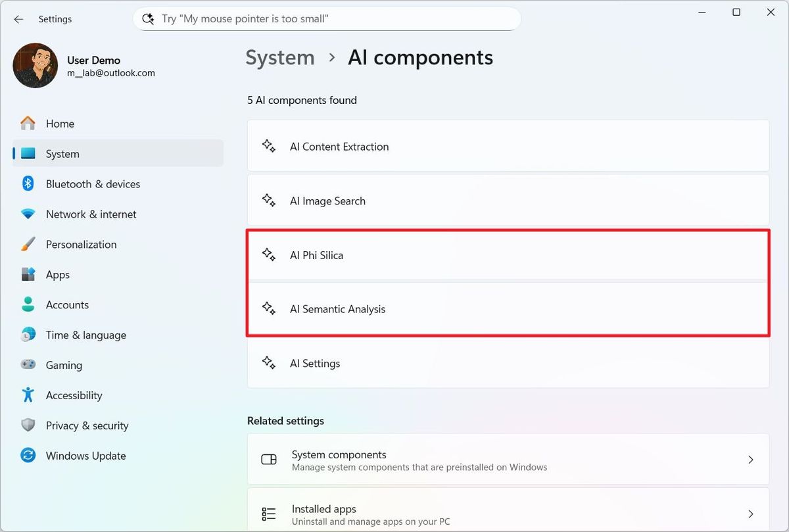Expand the System components related setting
Viewport: 789px width, 532px height.
coord(508,459)
